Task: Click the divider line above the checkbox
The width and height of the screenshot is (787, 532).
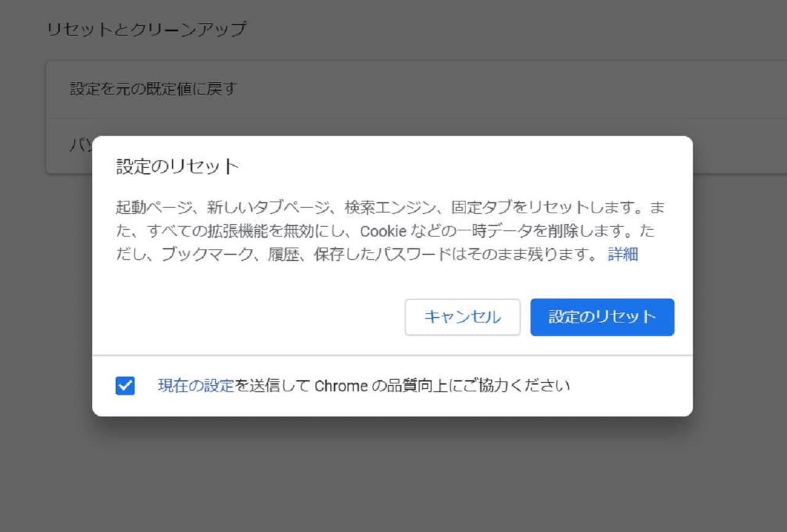Action: (392, 355)
